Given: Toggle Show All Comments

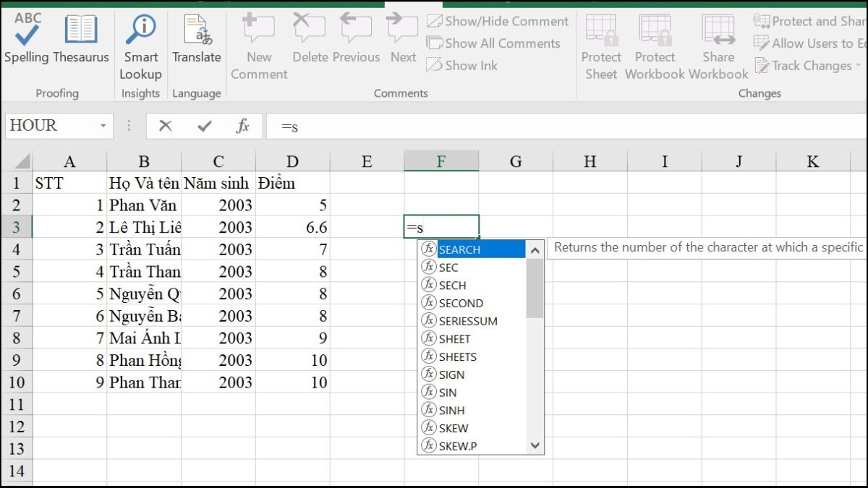Looking at the screenshot, I should coord(495,43).
